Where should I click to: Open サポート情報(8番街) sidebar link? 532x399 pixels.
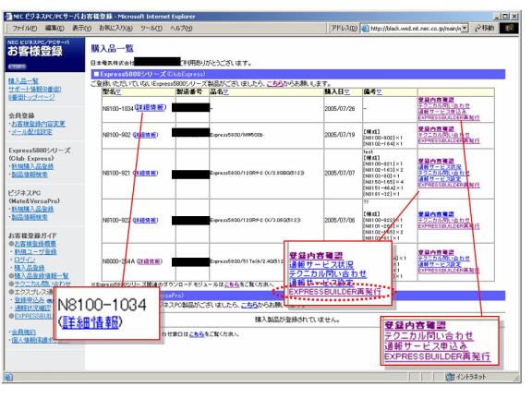coord(34,89)
